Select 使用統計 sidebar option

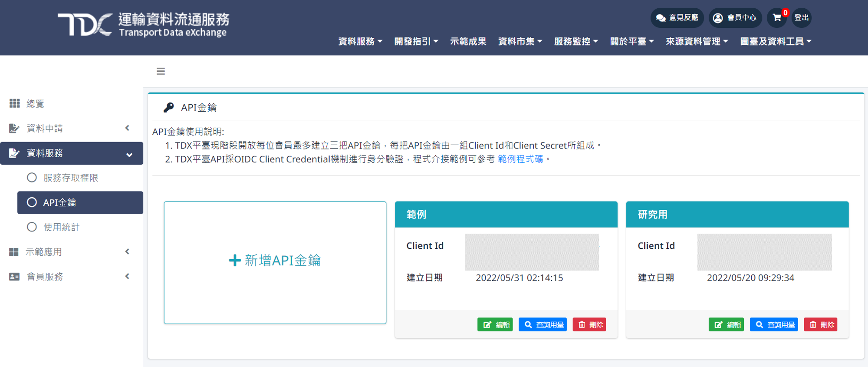tap(61, 227)
